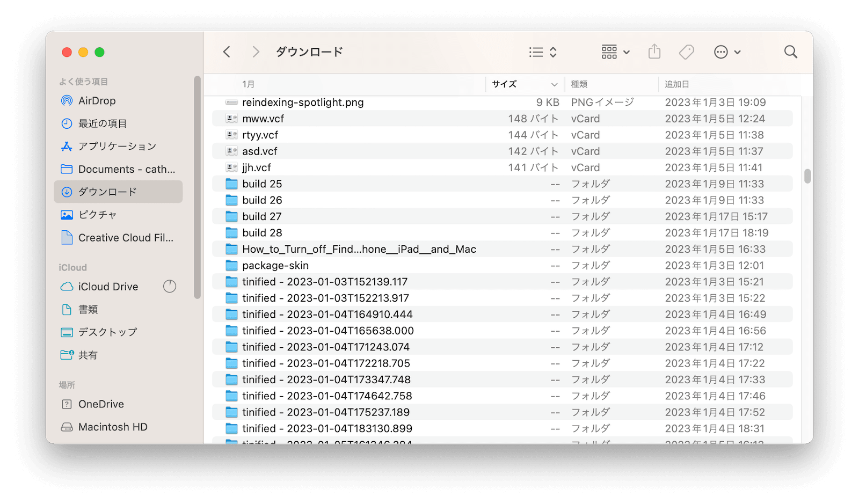Open 最近の項目 in the sidebar
The width and height of the screenshot is (859, 504).
tap(118, 123)
